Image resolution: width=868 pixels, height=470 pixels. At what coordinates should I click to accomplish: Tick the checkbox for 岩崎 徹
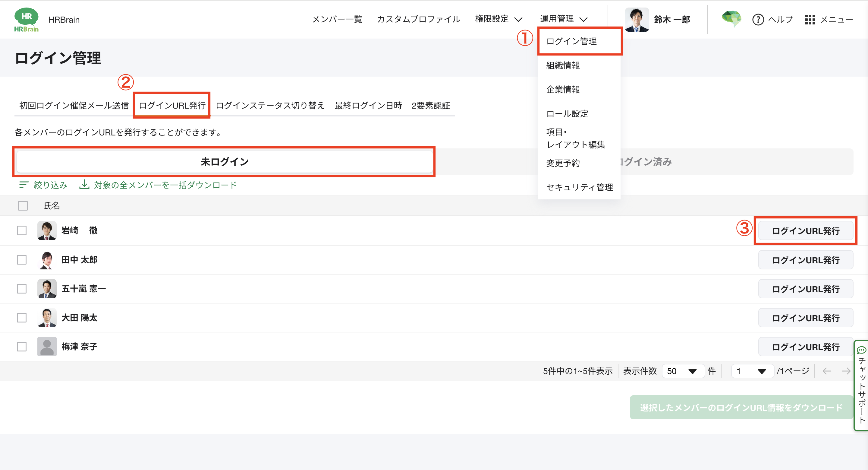22,230
